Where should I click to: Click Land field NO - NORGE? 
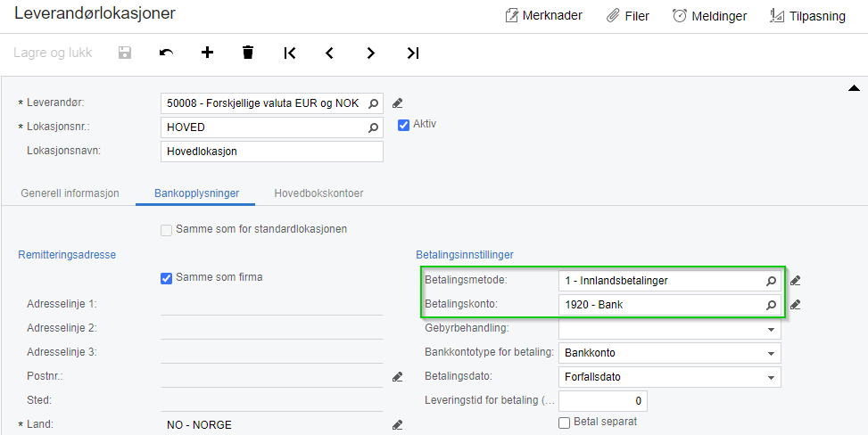click(x=272, y=425)
